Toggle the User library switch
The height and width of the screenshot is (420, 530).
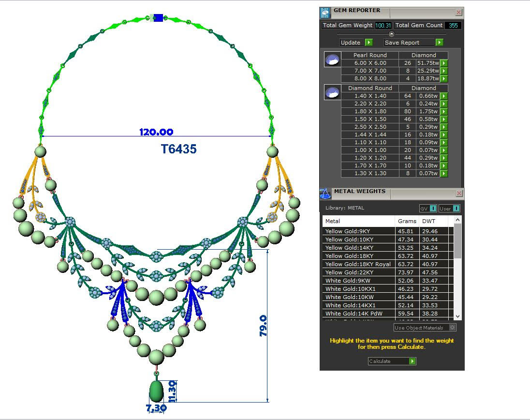pos(456,209)
